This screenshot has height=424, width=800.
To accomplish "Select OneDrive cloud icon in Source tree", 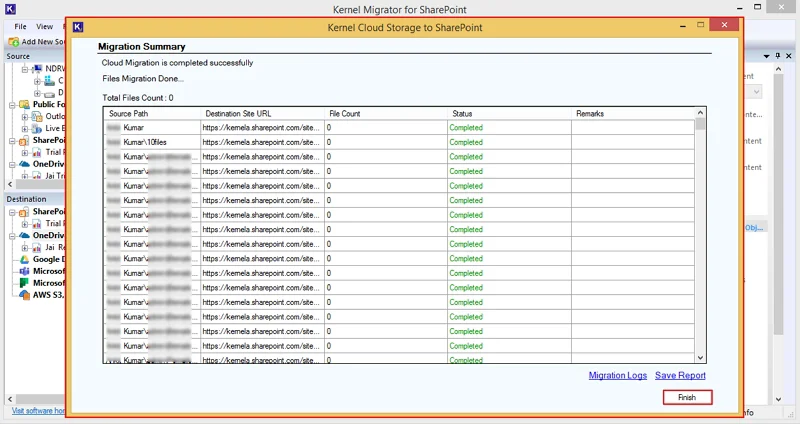I will coord(24,164).
